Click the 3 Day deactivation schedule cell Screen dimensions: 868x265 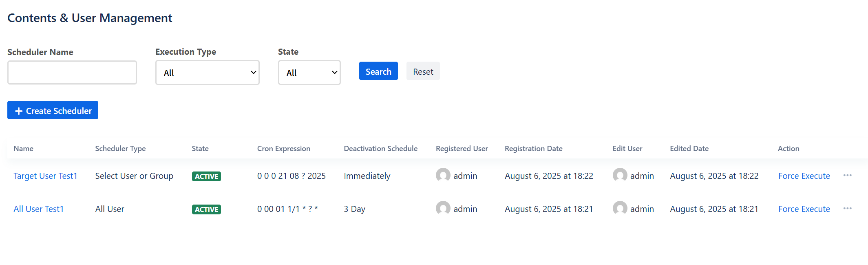(x=354, y=209)
